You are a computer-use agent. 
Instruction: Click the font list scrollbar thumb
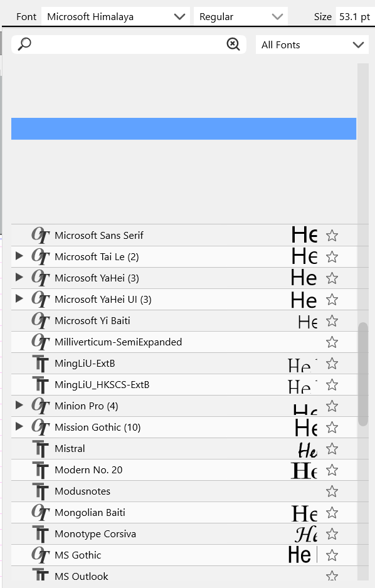click(x=362, y=374)
